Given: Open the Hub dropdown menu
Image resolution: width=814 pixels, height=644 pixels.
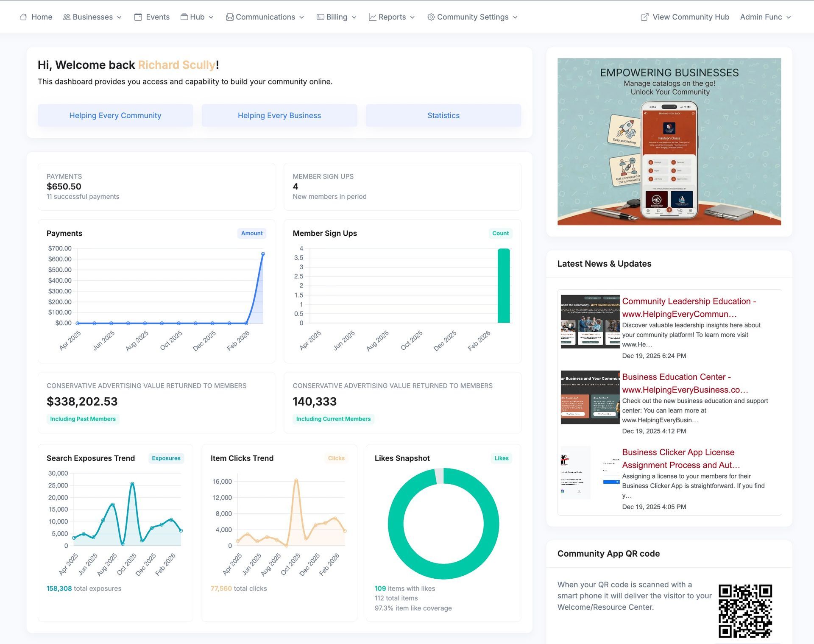Looking at the screenshot, I should pos(197,17).
